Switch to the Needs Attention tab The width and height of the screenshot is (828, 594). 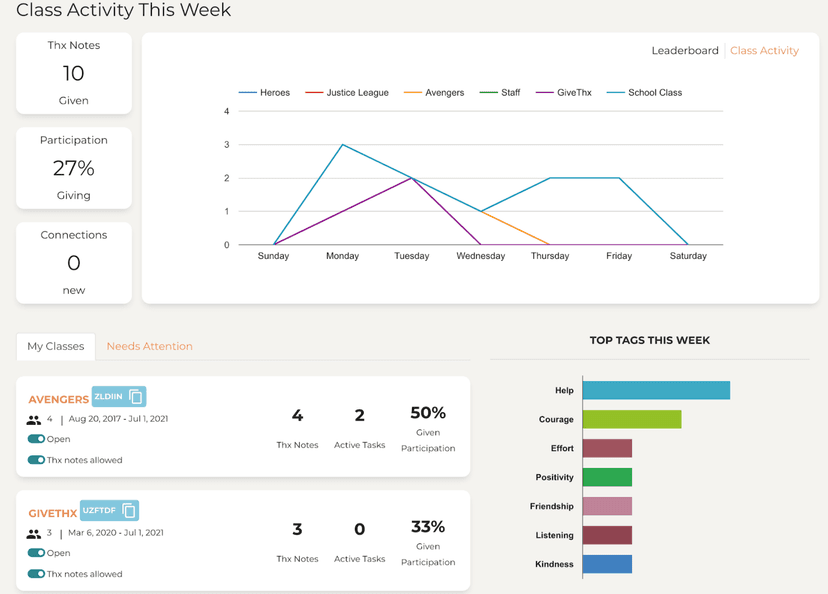tap(149, 346)
